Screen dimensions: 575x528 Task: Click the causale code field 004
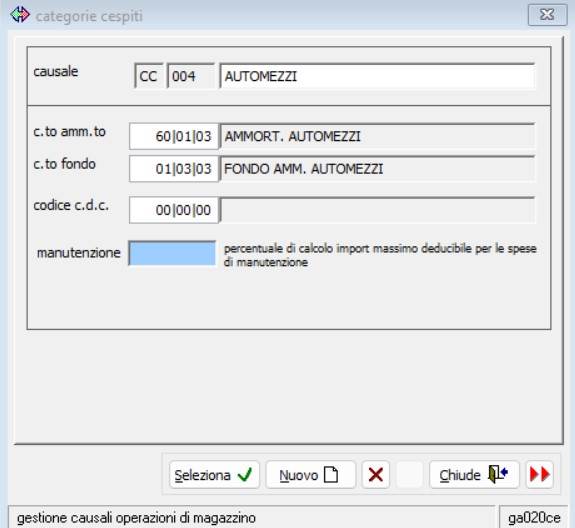(x=191, y=76)
